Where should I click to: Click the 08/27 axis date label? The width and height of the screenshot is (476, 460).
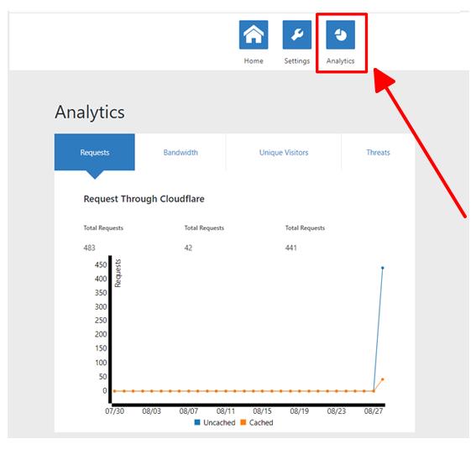(374, 411)
